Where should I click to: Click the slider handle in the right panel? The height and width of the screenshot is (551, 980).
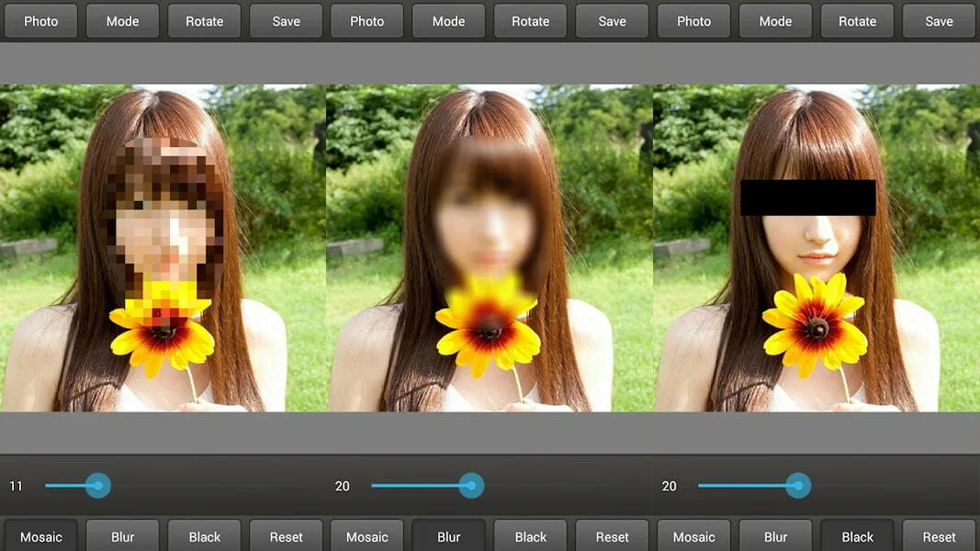798,486
